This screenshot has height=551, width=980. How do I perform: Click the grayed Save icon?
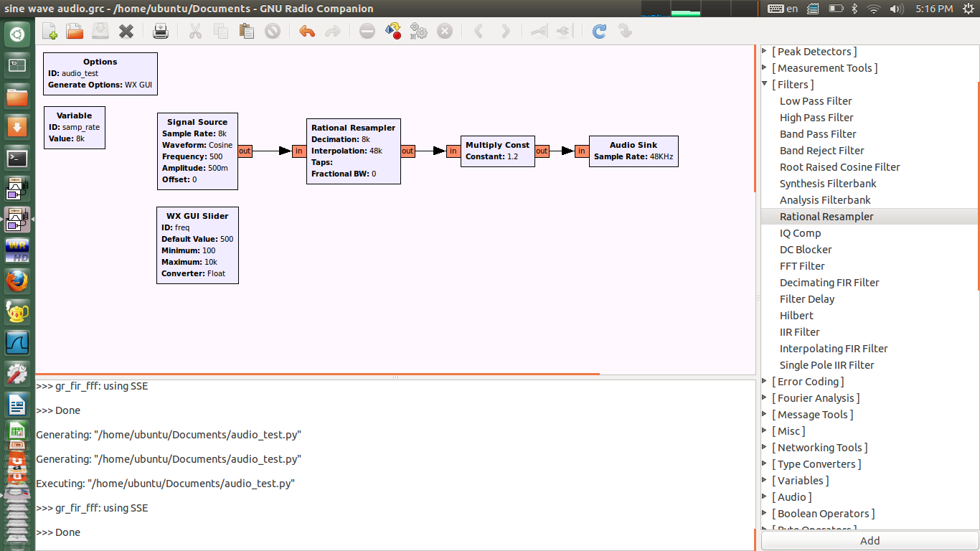click(100, 32)
